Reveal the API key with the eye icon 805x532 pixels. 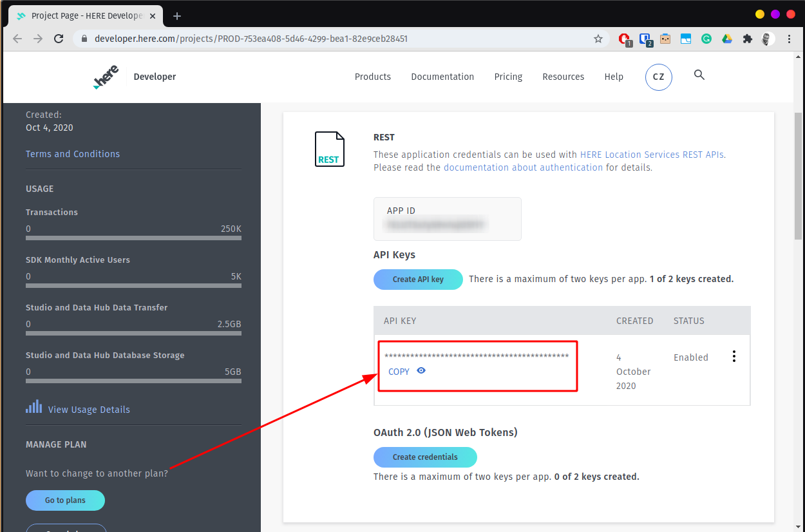coord(422,371)
